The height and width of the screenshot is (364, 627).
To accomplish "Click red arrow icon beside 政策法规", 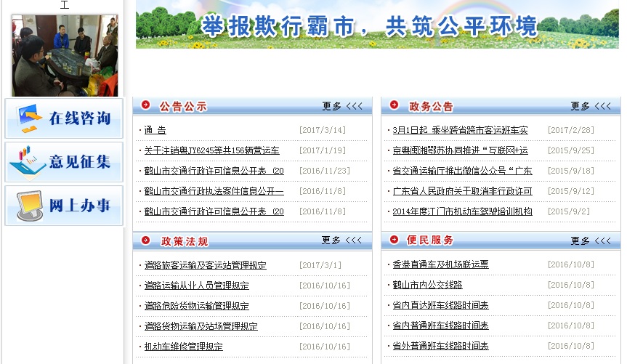I will tap(146, 240).
